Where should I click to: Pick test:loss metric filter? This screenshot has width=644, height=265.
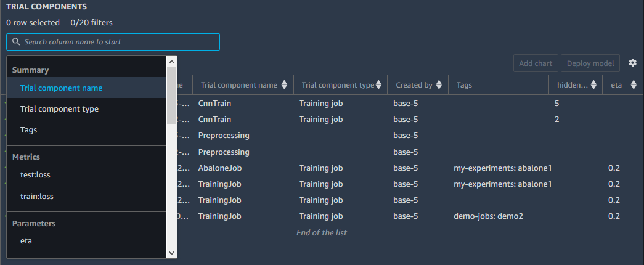pos(35,175)
